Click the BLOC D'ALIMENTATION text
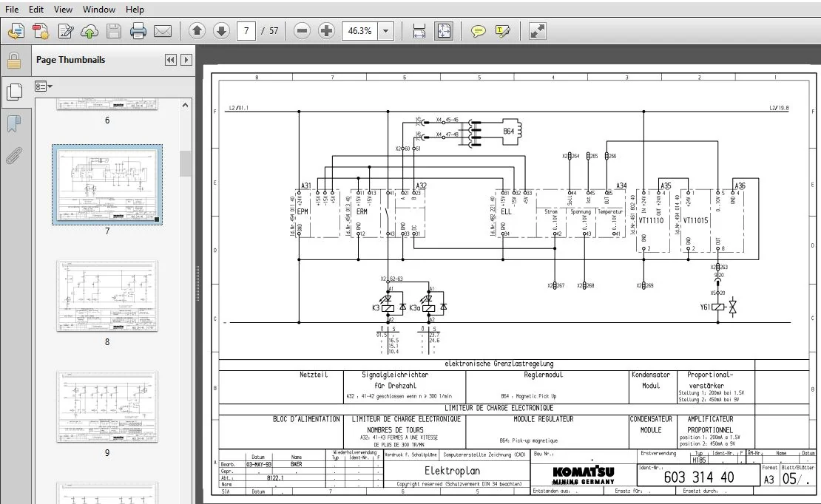This screenshot has height=504, width=821. tap(306, 419)
